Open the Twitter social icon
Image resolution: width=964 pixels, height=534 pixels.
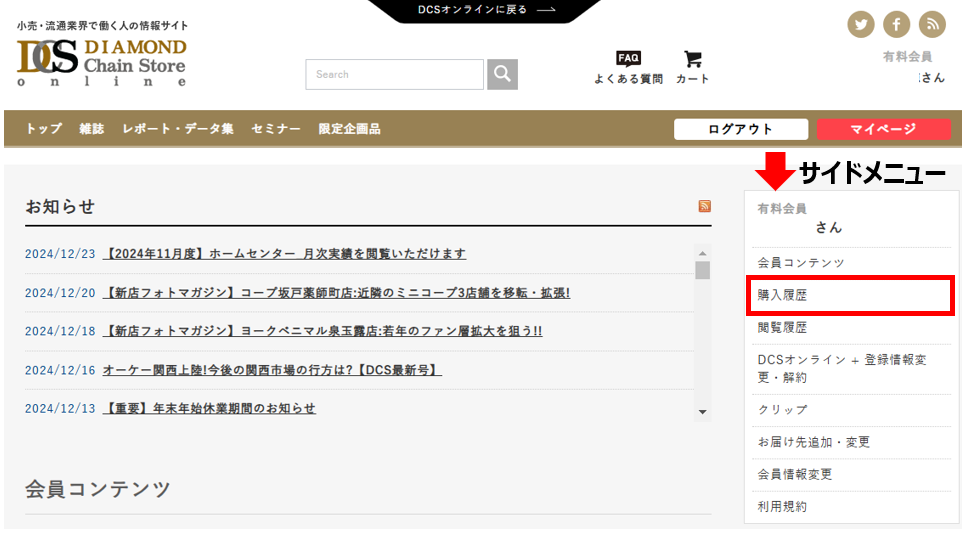pyautogui.click(x=860, y=24)
